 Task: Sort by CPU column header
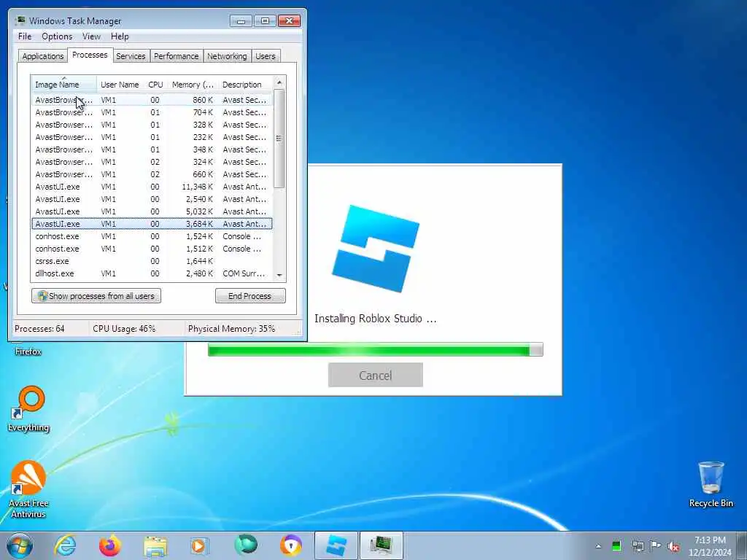coord(156,85)
